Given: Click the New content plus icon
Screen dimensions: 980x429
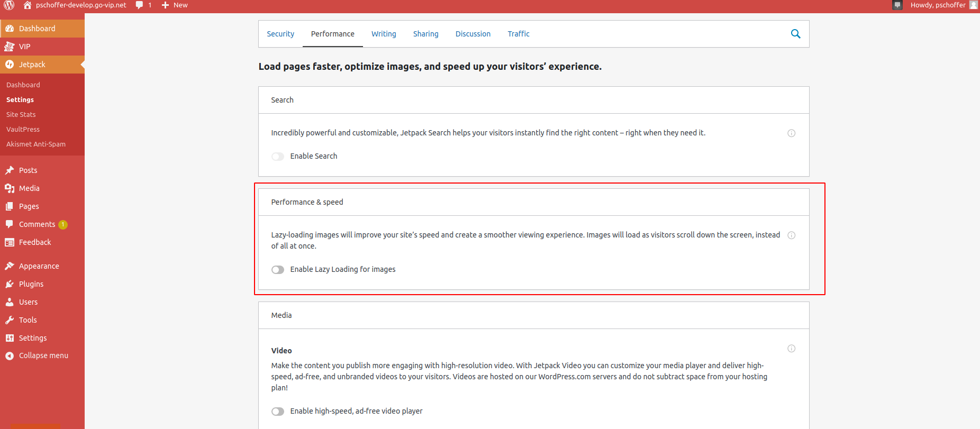Looking at the screenshot, I should pyautogui.click(x=165, y=5).
